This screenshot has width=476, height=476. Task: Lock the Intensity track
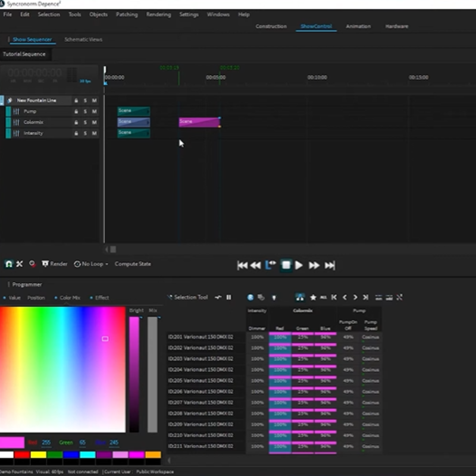coord(76,133)
